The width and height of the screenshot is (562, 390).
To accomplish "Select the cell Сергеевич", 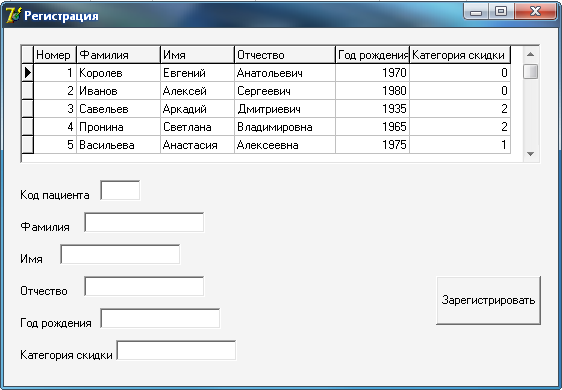I will [x=285, y=91].
